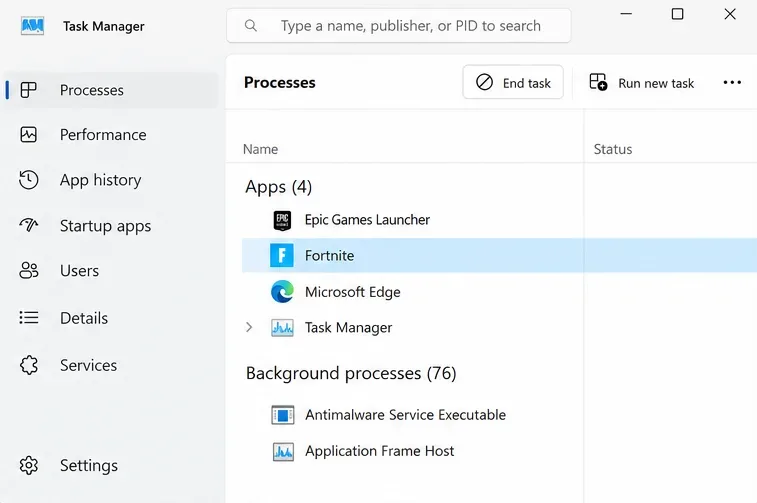Click the search magnifier icon
This screenshot has height=503, width=757.
pos(251,26)
